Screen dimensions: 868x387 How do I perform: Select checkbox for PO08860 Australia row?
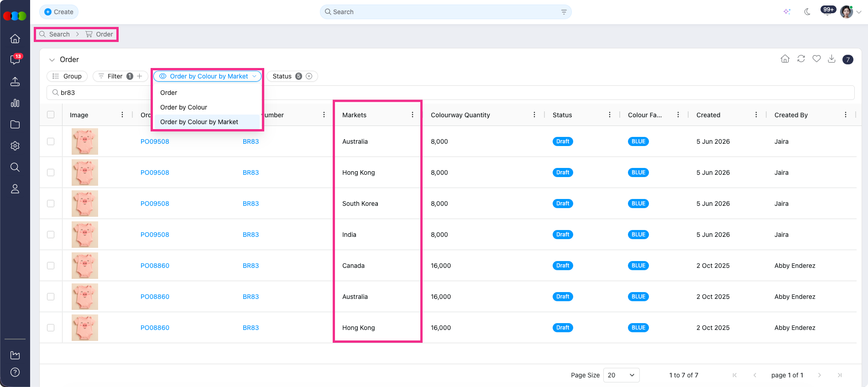click(x=51, y=297)
